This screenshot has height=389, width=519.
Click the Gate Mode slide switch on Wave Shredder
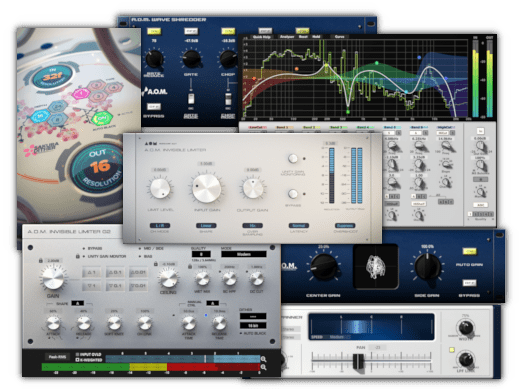[191, 99]
